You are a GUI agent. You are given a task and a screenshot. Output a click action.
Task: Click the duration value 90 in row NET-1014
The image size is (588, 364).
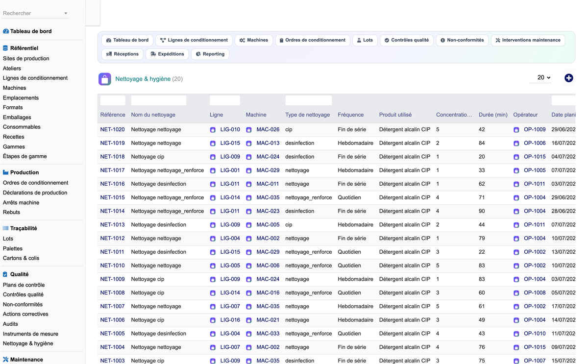point(482,212)
